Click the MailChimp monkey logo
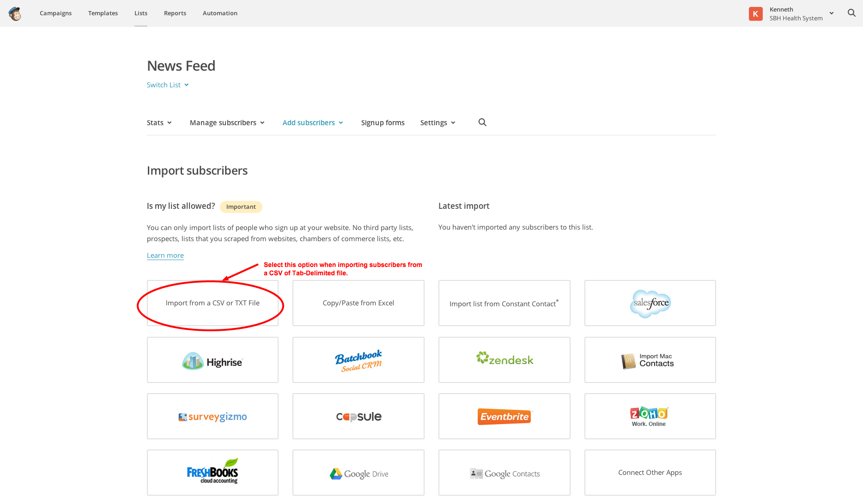863x504 pixels. pyautogui.click(x=15, y=13)
